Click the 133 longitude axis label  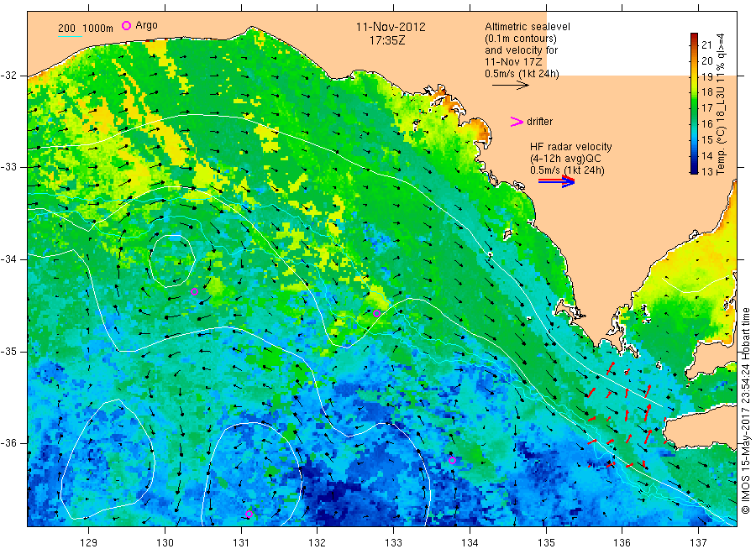click(x=393, y=543)
